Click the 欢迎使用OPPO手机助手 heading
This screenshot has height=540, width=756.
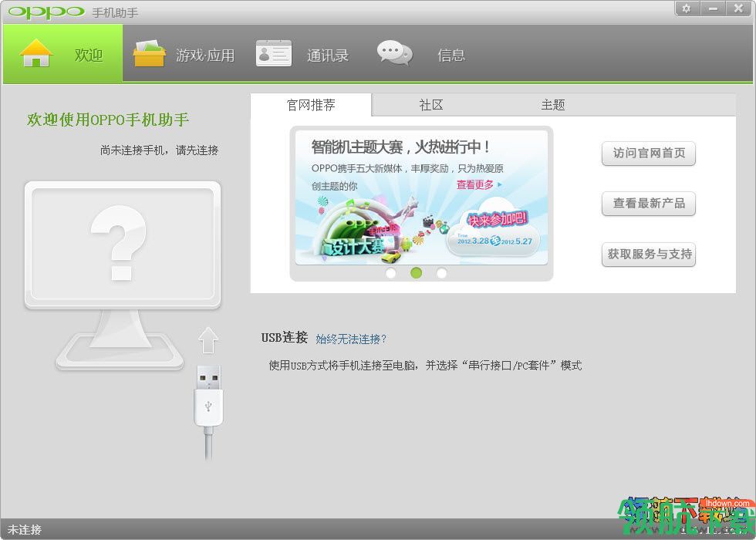108,120
